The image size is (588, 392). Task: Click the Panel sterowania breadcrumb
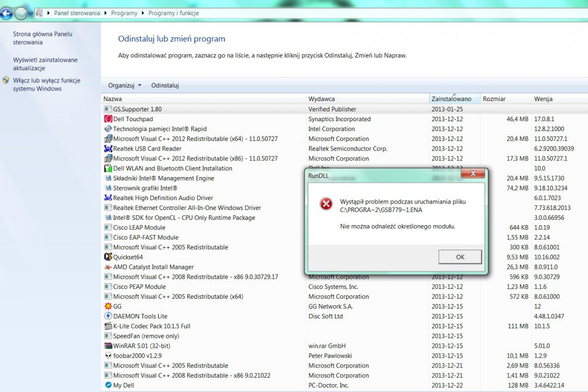click(x=77, y=13)
